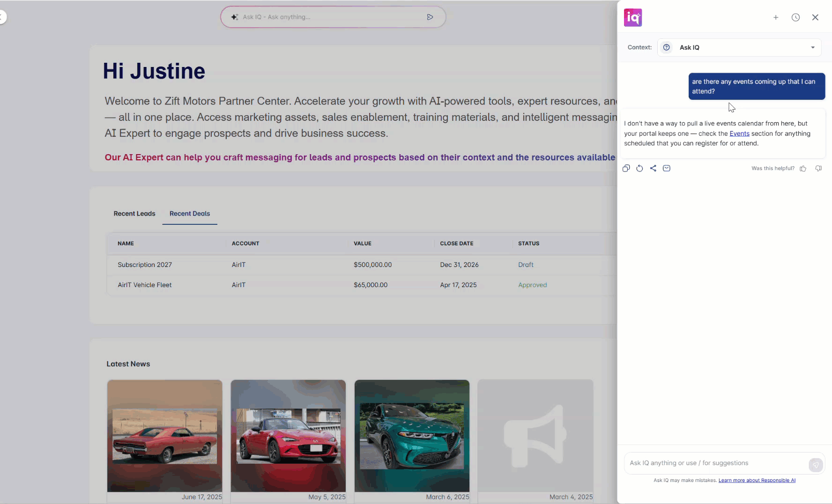Image resolution: width=832 pixels, height=504 pixels.
Task: Open the Events link in response
Action: tap(739, 133)
